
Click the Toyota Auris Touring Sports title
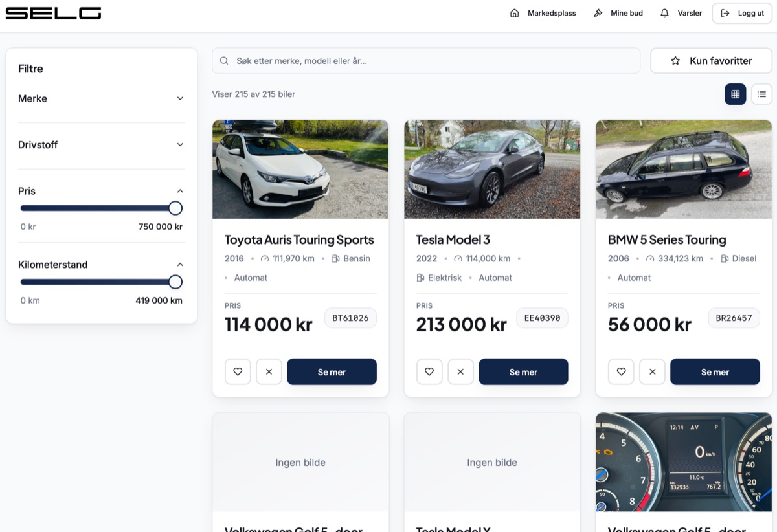pos(299,239)
